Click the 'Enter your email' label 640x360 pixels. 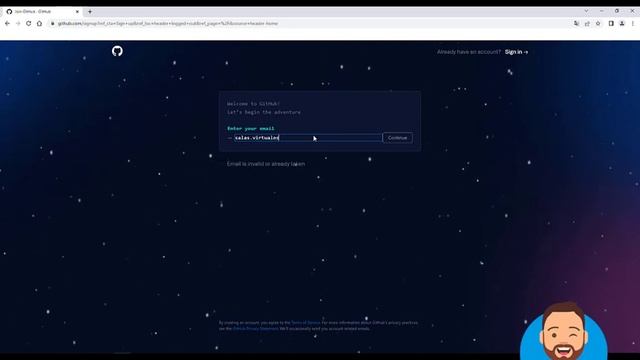251,128
